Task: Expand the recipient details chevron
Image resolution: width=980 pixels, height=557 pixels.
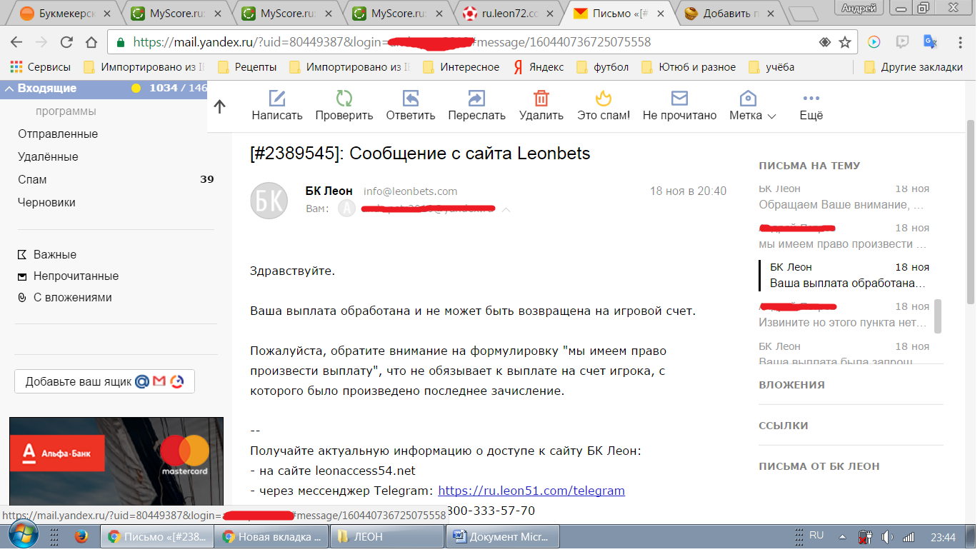Action: (506, 210)
